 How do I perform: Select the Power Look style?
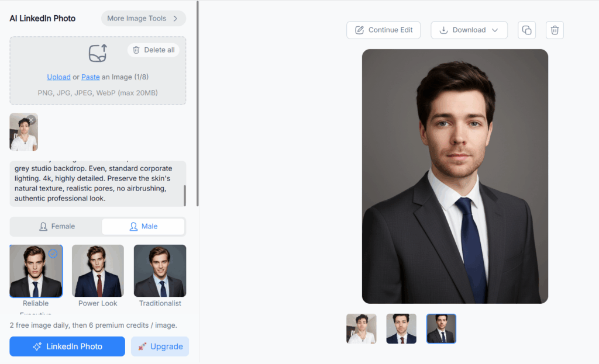(97, 271)
